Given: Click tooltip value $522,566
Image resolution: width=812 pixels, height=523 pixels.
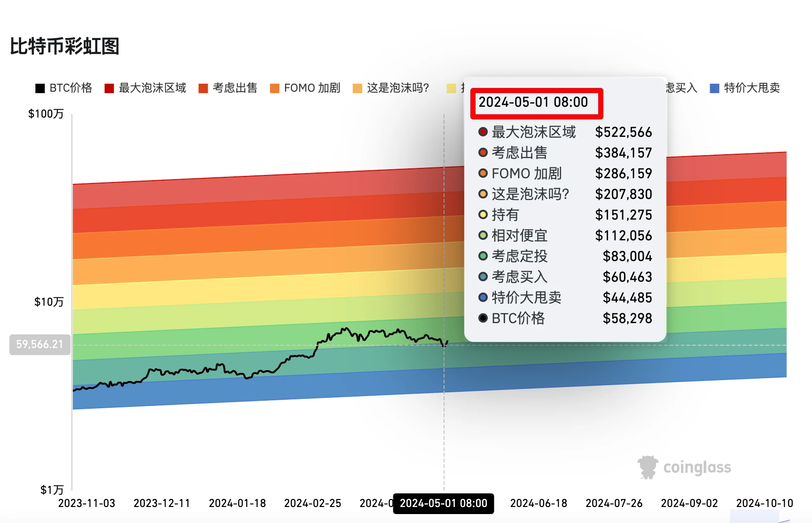Looking at the screenshot, I should tap(624, 132).
